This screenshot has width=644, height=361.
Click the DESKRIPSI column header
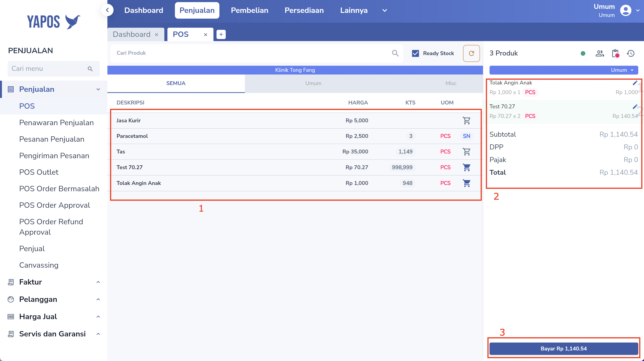[x=130, y=103]
